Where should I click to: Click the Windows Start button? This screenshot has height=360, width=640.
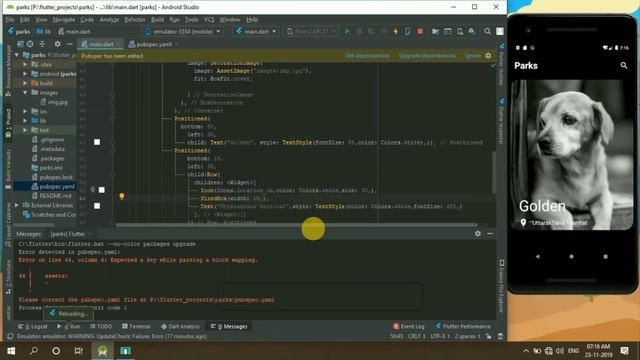pos(11,351)
